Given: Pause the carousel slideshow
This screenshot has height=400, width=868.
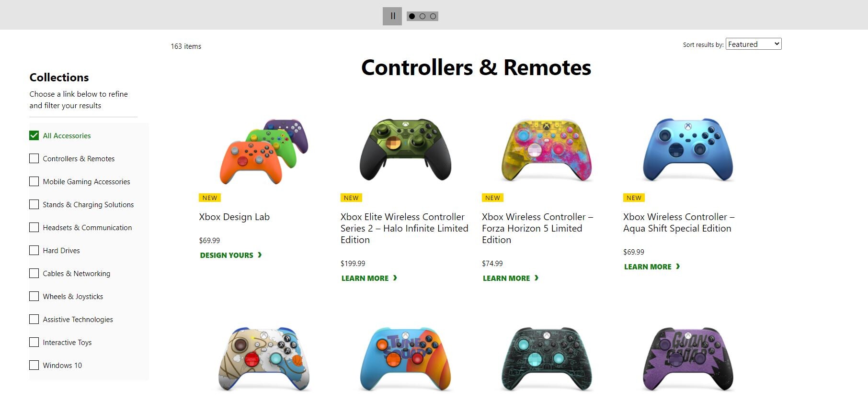Looking at the screenshot, I should (392, 16).
